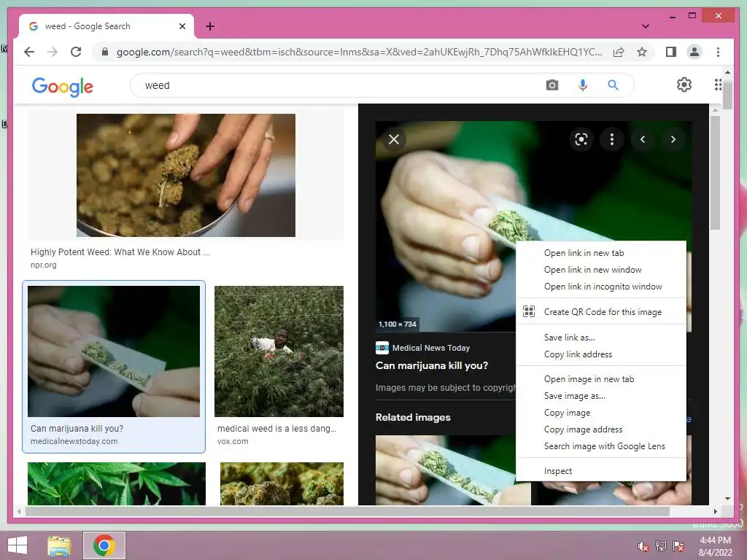747x560 pixels.
Task: Click the Chrome back arrow
Action: click(29, 52)
